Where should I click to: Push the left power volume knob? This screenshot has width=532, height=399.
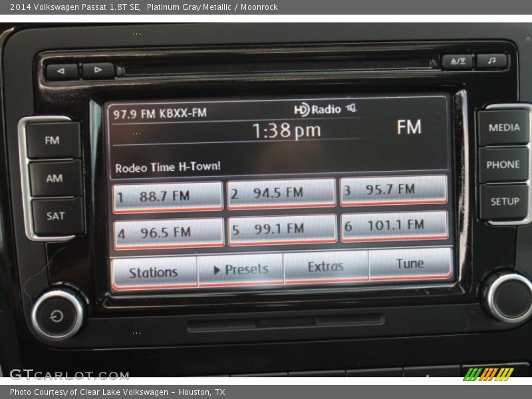[x=57, y=316]
